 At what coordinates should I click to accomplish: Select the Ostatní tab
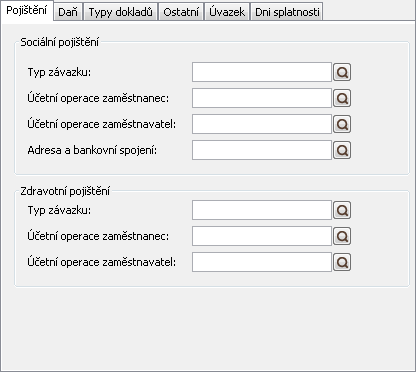(x=181, y=12)
